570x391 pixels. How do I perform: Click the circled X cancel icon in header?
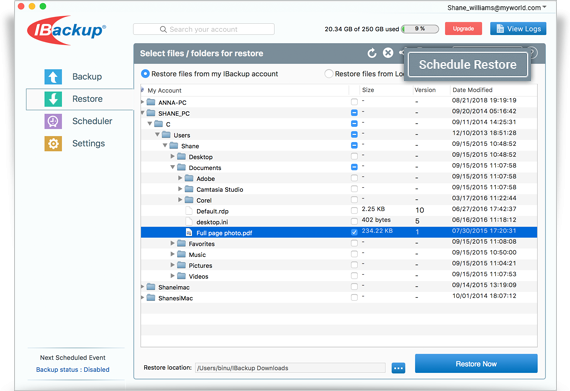pos(388,53)
